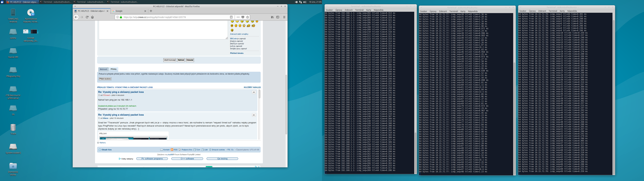Switch to the Možnosti tab

coord(103,69)
